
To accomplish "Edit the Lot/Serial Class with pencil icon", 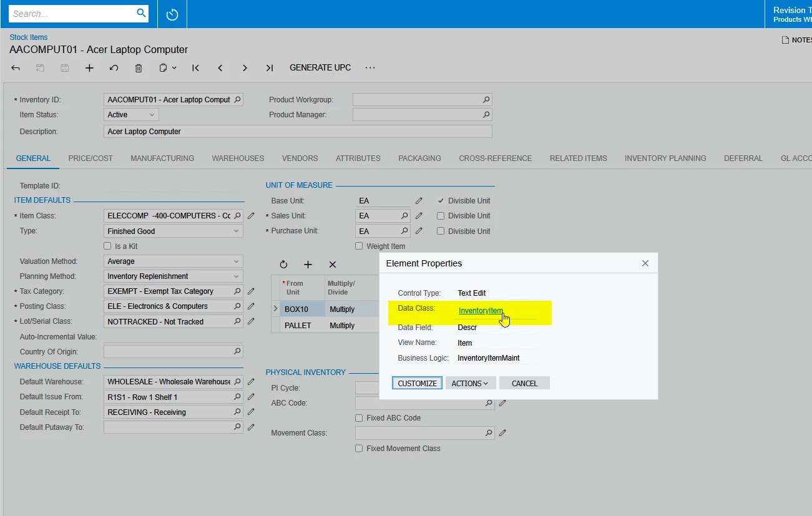I will click(x=251, y=321).
